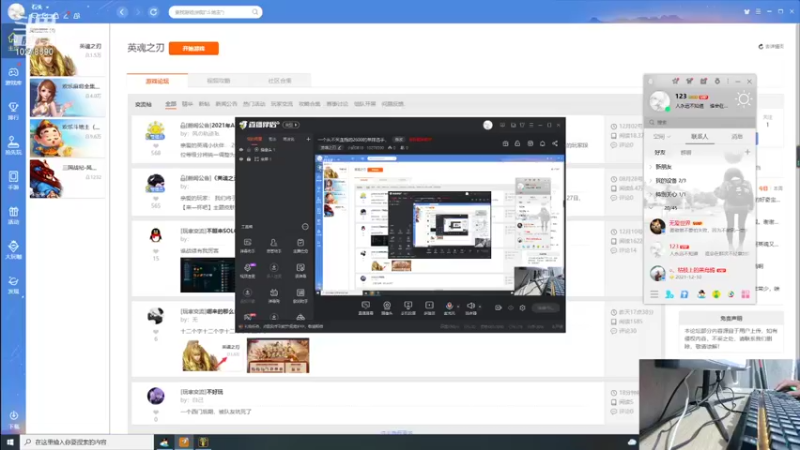Add a new scene with the plus icon
800x450 pixels.
coord(308,139)
